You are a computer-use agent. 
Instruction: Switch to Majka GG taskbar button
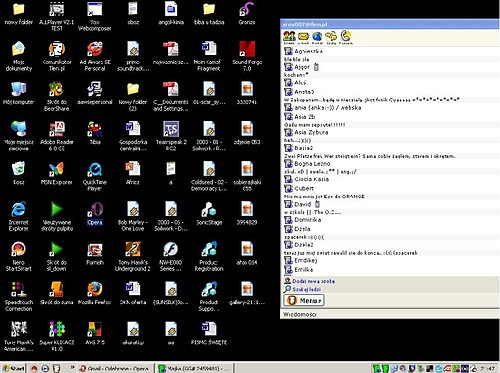[195, 368]
